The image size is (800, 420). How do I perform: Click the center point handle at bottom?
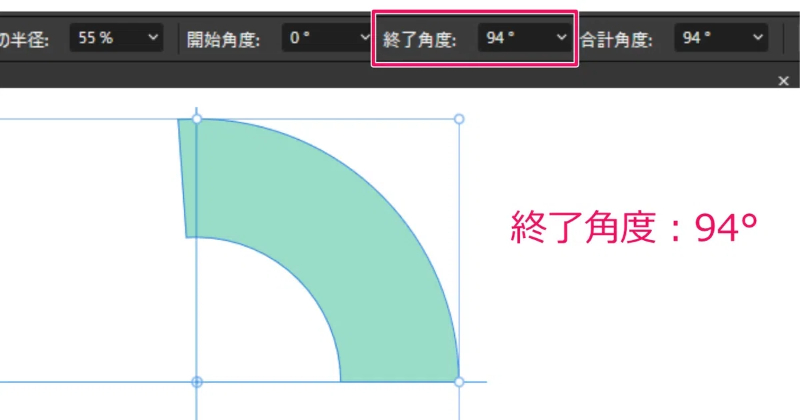pos(196,382)
